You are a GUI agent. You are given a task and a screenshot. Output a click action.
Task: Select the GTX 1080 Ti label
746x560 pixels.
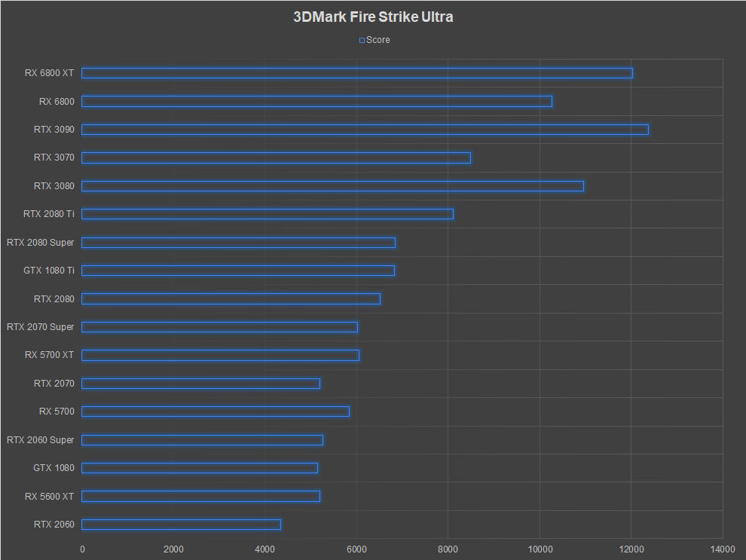point(48,271)
